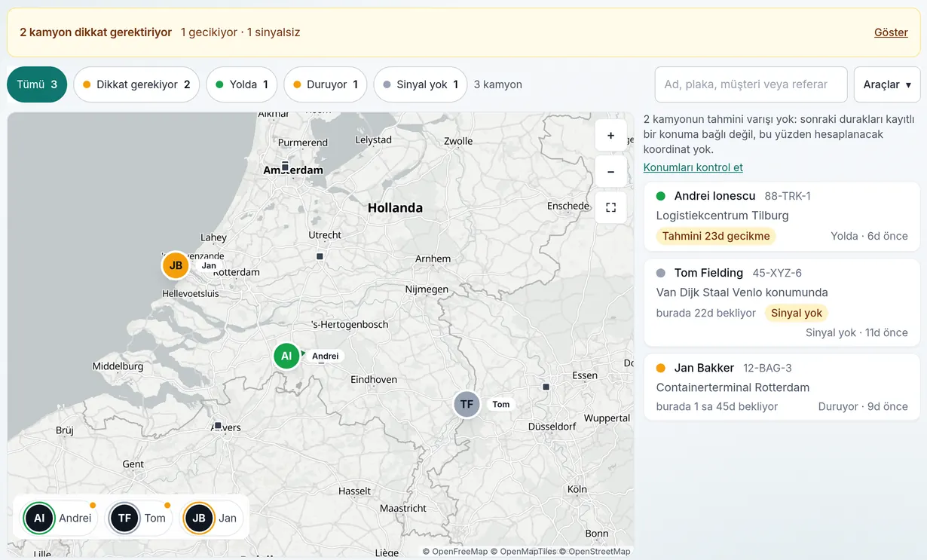
Task: Focus the truck search input field
Action: pos(751,84)
